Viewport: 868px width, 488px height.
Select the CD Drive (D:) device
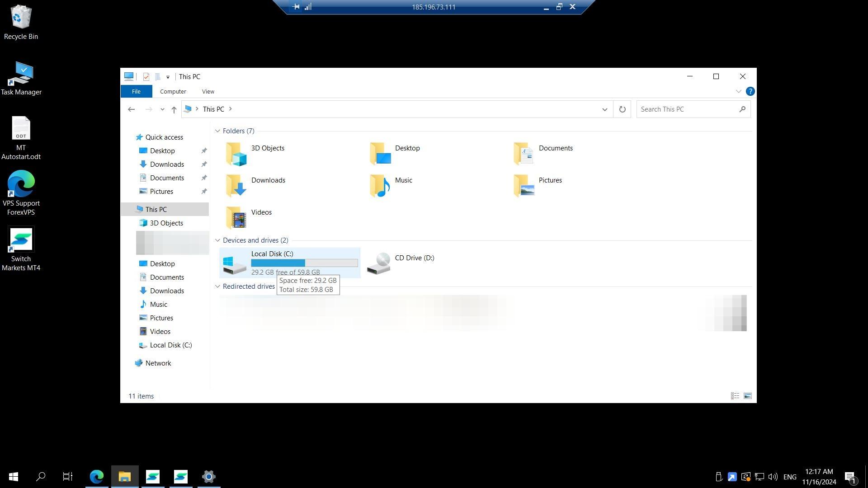coord(401,263)
